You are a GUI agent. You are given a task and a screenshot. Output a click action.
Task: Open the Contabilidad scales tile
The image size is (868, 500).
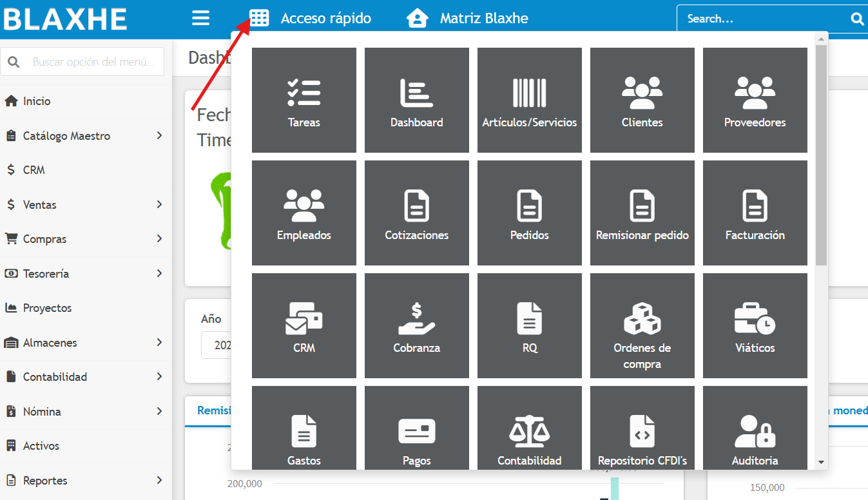(530, 427)
